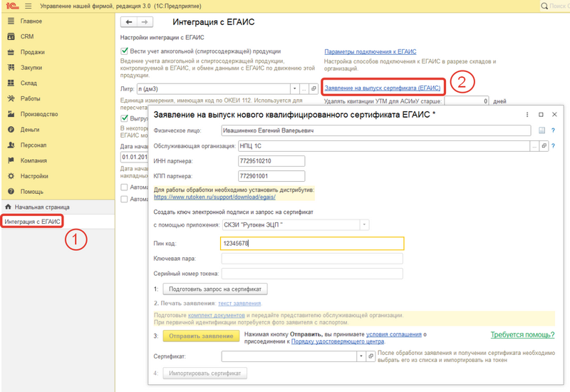The width and height of the screenshot is (570, 392).
Task: Click the Персонал people icon
Action: click(11, 145)
